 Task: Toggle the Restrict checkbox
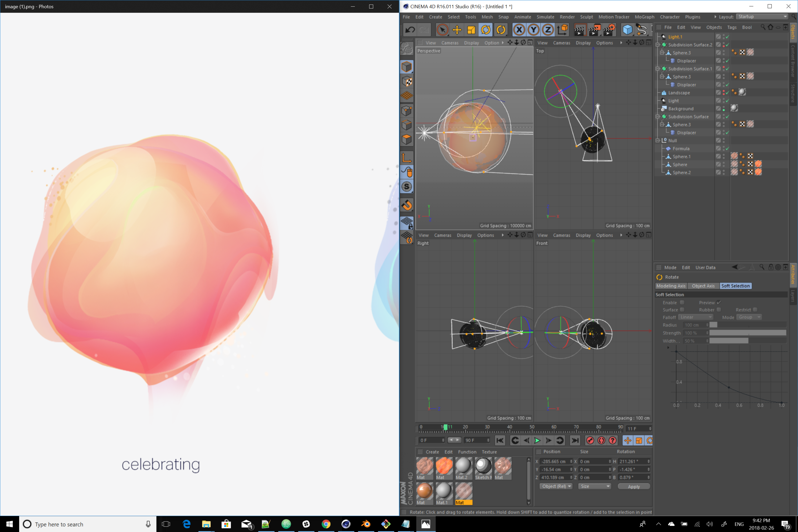tap(755, 310)
